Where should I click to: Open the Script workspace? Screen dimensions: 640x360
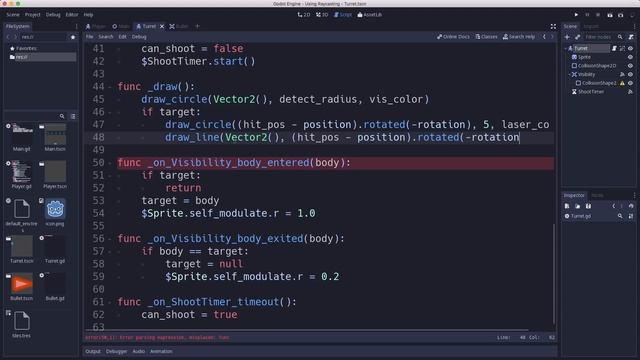[343, 15]
